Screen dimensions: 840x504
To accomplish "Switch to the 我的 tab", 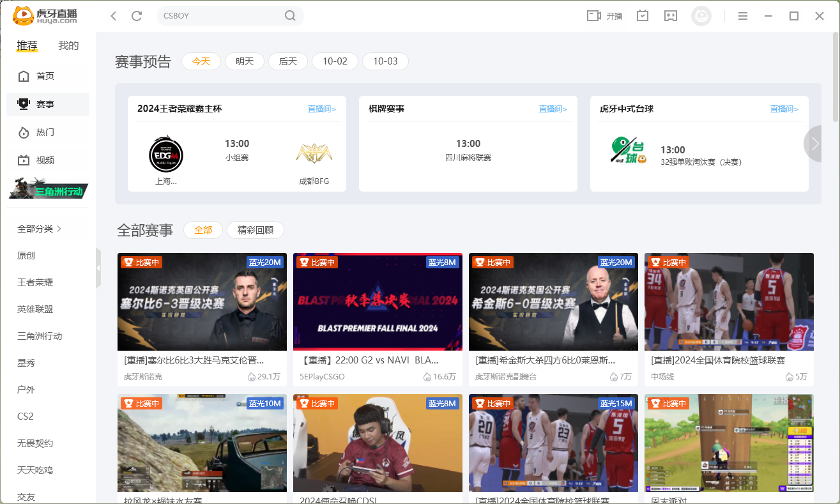I will point(68,45).
